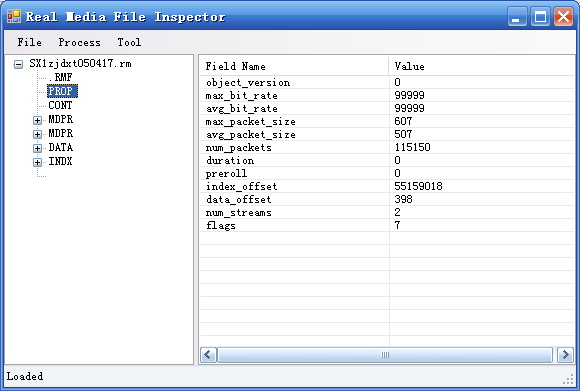This screenshot has height=391, width=580.
Task: Select the avg_packet_size row
Action: pos(387,134)
